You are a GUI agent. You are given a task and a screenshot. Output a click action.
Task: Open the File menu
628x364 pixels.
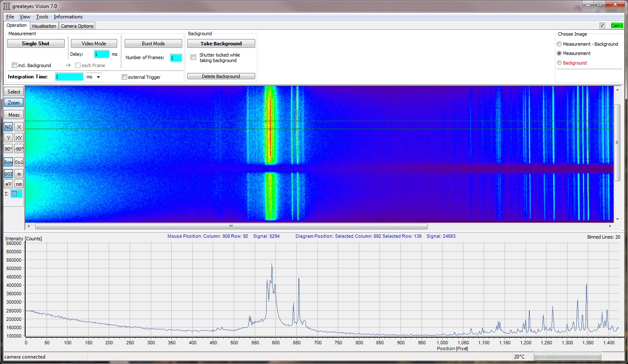pos(10,17)
